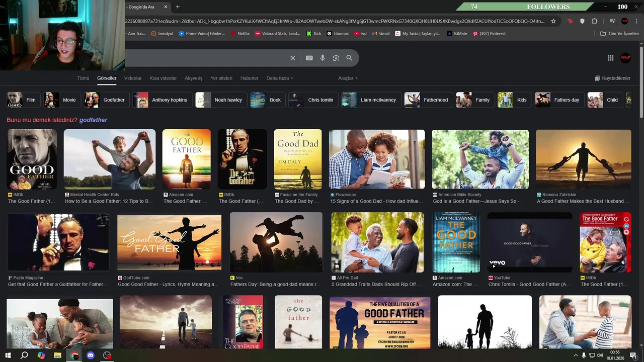Select the Noah hawley chip
This screenshot has height=362, width=644.
pyautogui.click(x=221, y=100)
